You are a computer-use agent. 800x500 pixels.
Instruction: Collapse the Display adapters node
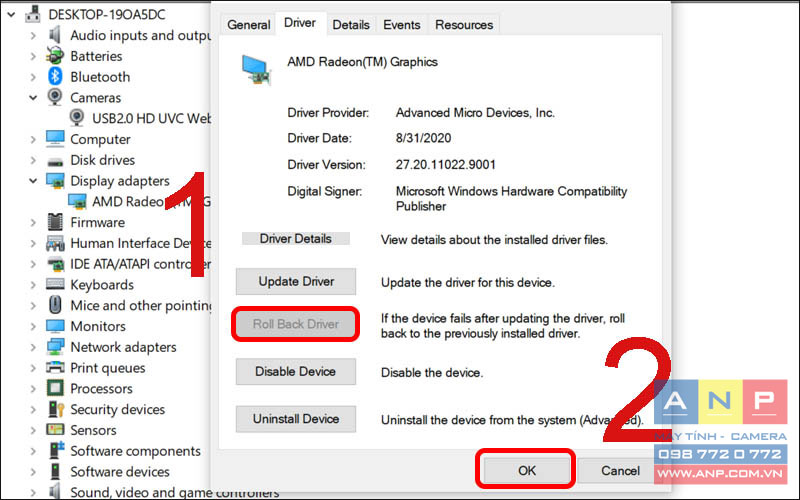tap(33, 181)
